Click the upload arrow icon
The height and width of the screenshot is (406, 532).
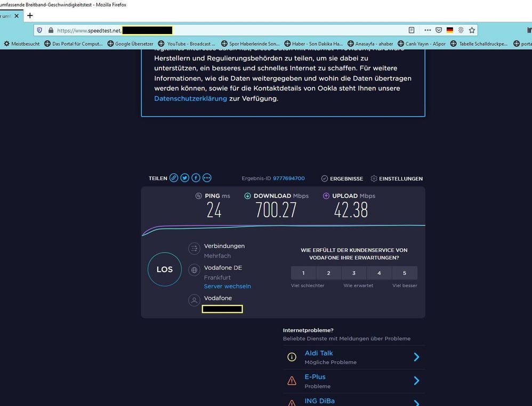(326, 196)
